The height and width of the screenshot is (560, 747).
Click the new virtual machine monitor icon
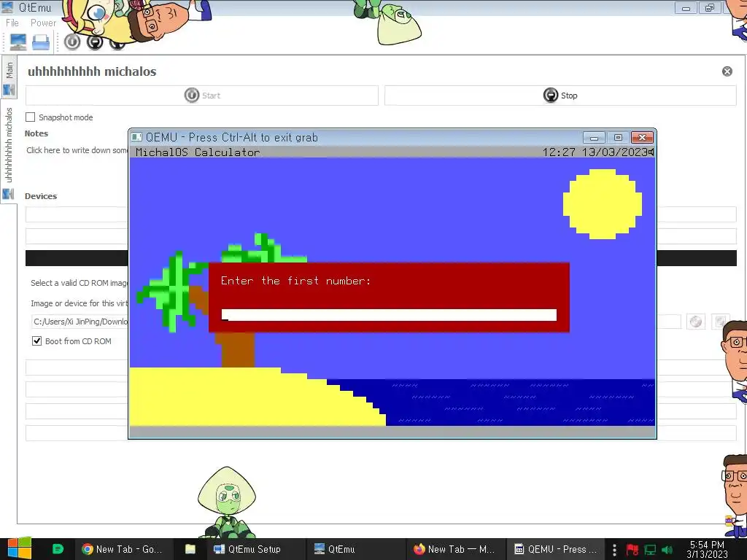[x=18, y=42]
